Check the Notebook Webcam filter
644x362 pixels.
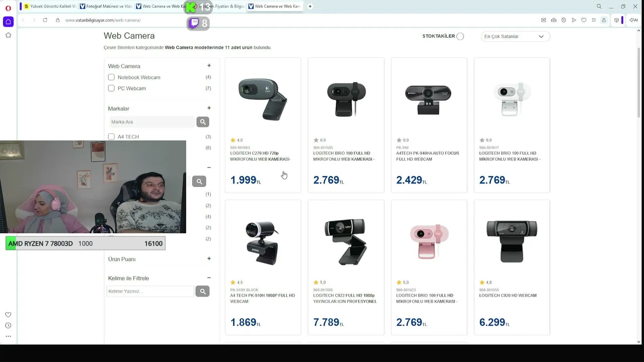click(x=111, y=77)
